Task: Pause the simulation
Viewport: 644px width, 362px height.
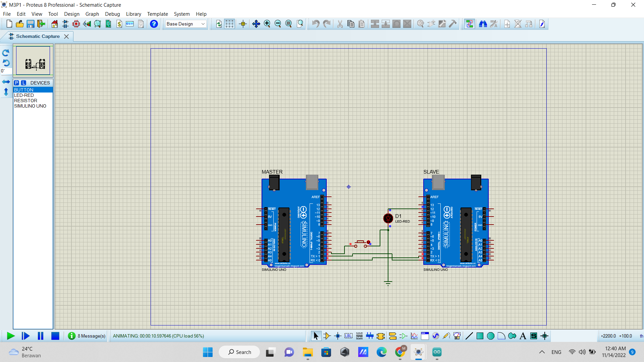Action: coord(41,336)
